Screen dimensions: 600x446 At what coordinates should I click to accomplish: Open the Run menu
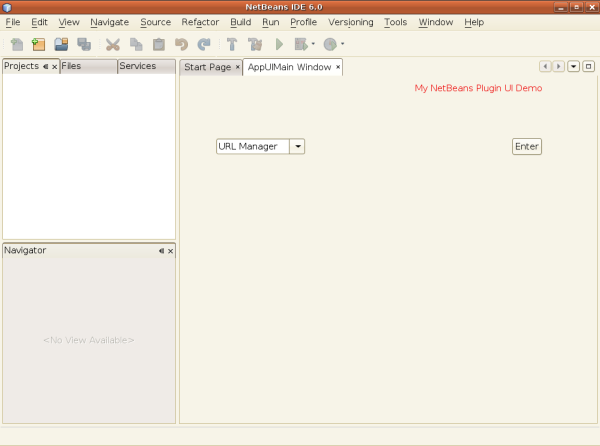click(x=271, y=22)
